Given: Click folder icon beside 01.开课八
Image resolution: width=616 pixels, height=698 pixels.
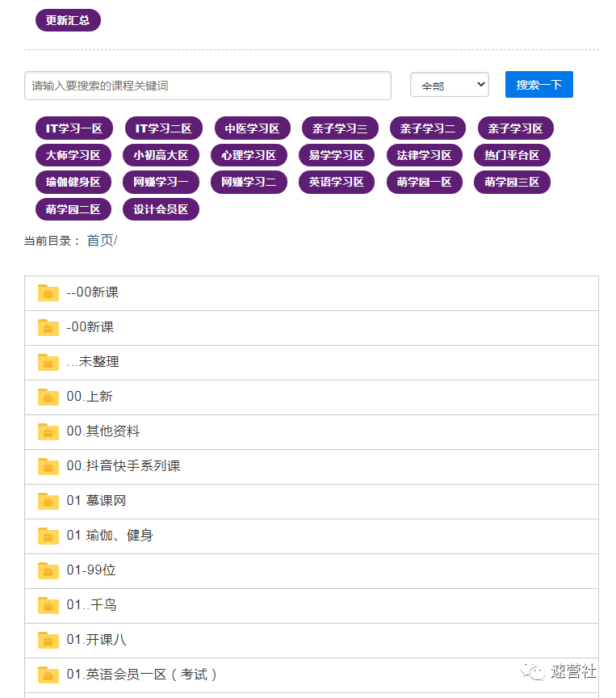Looking at the screenshot, I should click(x=48, y=640).
